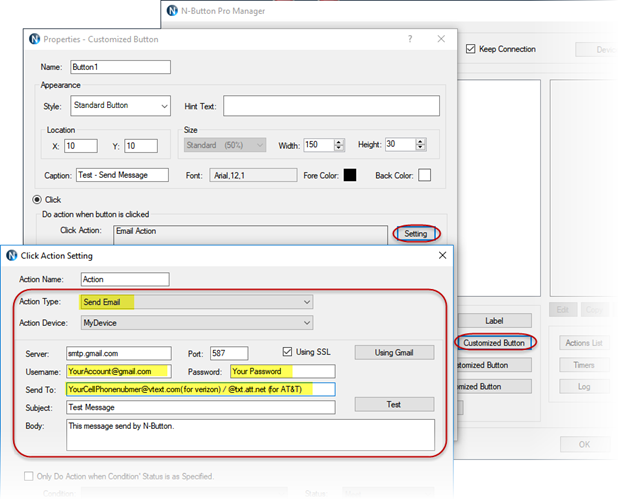Click the Height field showing 30

401,144
